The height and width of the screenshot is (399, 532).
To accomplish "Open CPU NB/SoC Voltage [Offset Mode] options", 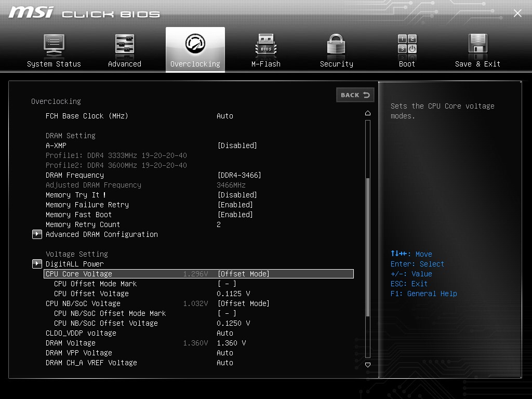I will (x=243, y=303).
